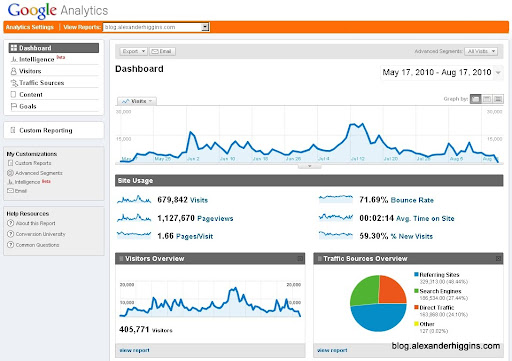Open Custom Reporting
Viewport: 512px width, 361px height.
[46, 130]
